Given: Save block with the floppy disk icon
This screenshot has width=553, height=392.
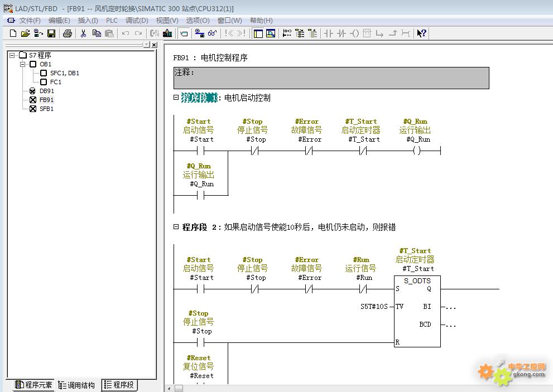Looking at the screenshot, I should tap(51, 33).
